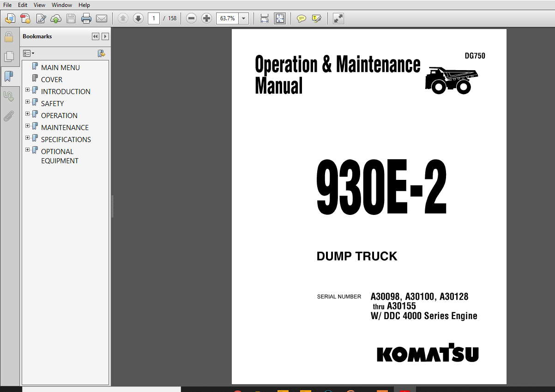
Task: Open the Window menu
Action: pos(62,5)
